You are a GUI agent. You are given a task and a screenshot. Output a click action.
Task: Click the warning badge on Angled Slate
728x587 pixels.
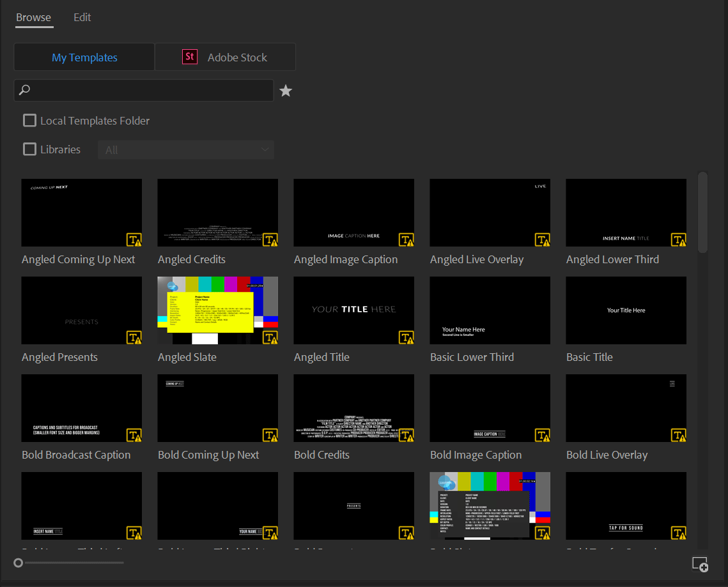pyautogui.click(x=270, y=337)
